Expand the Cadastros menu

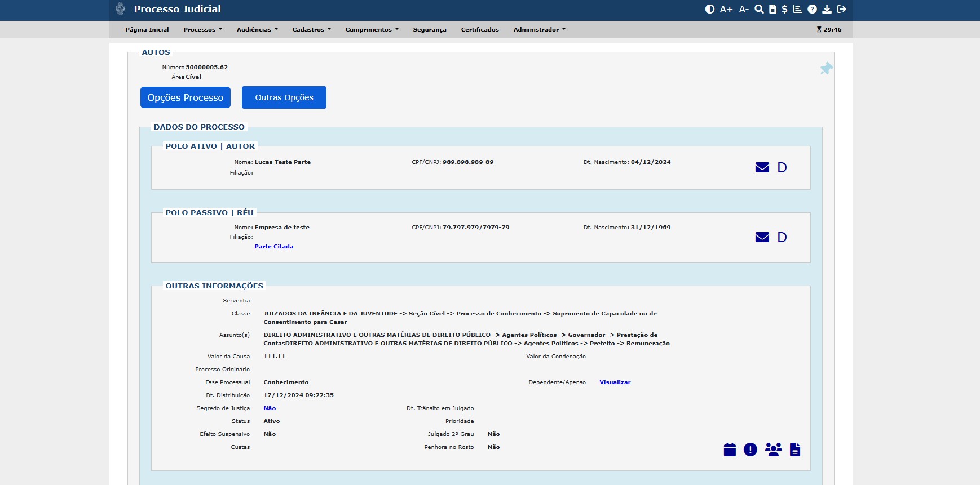pyautogui.click(x=312, y=29)
